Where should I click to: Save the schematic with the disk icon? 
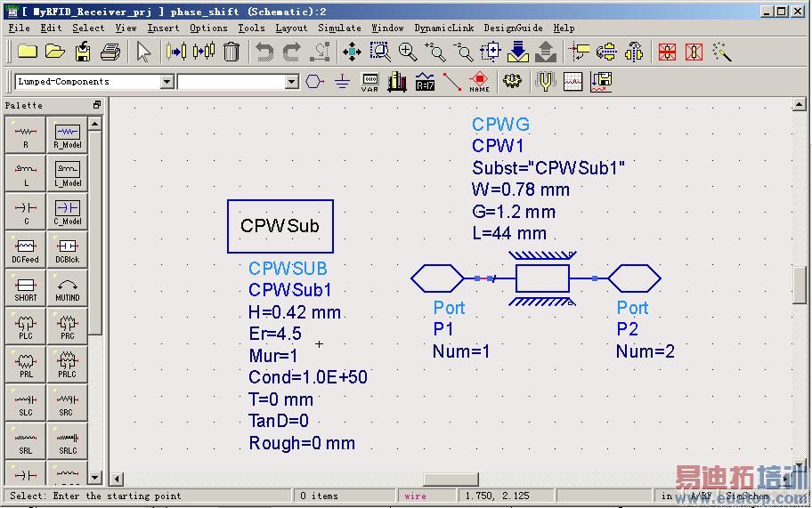(x=83, y=52)
